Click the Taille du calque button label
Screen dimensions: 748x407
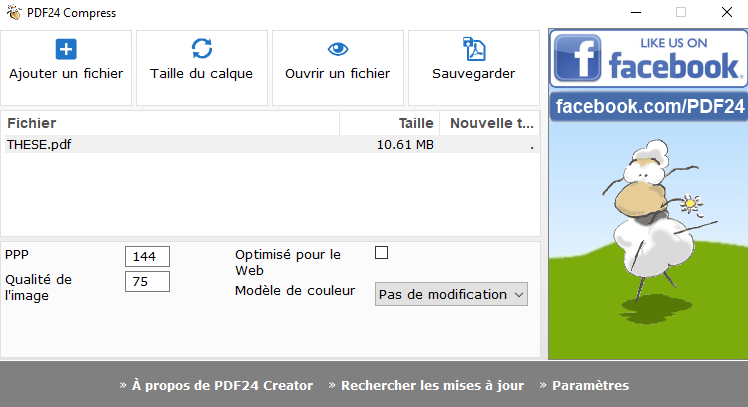pos(201,73)
